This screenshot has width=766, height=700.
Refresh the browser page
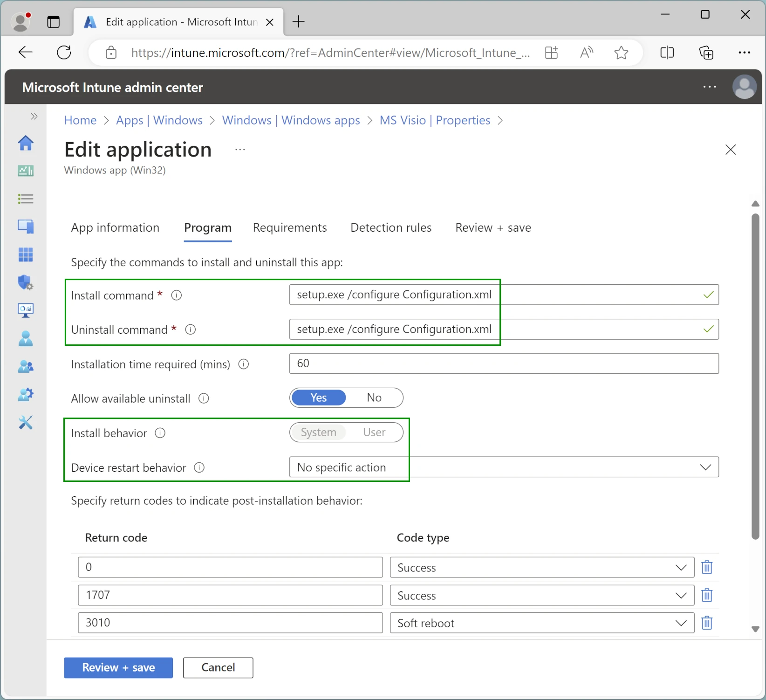tap(64, 52)
